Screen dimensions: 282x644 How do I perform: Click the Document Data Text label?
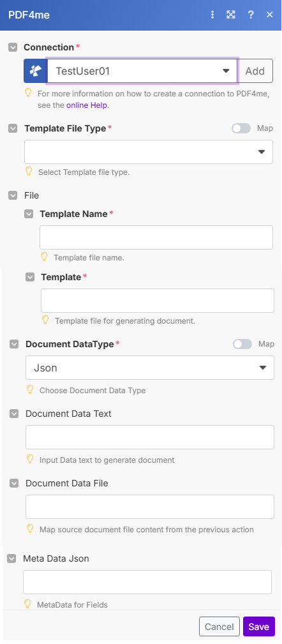[x=68, y=414]
